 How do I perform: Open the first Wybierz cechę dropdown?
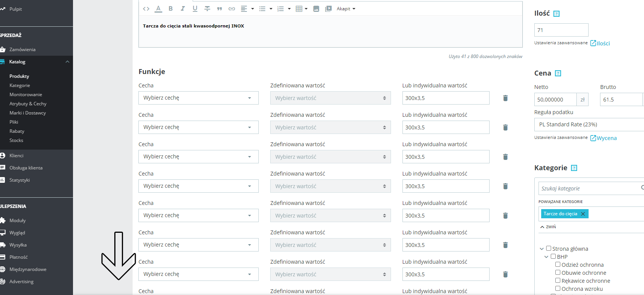point(198,98)
